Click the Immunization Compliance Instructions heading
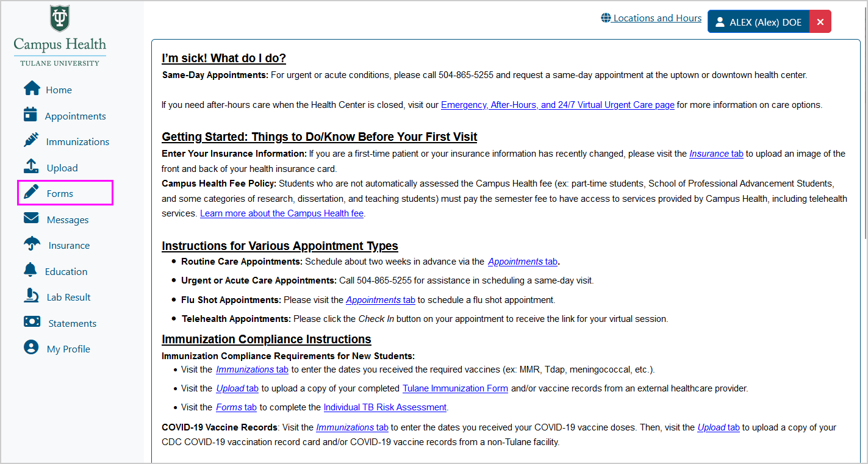Image resolution: width=868 pixels, height=464 pixels. click(267, 338)
